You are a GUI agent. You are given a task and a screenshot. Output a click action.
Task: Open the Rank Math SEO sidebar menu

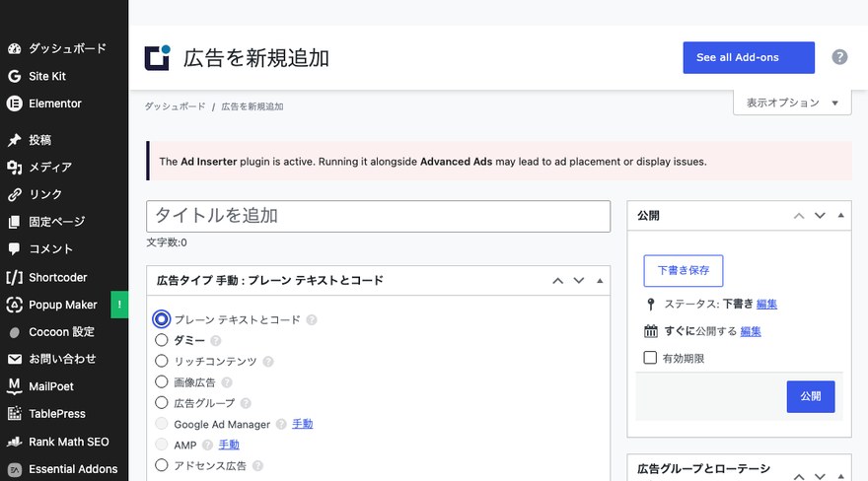coord(64,442)
